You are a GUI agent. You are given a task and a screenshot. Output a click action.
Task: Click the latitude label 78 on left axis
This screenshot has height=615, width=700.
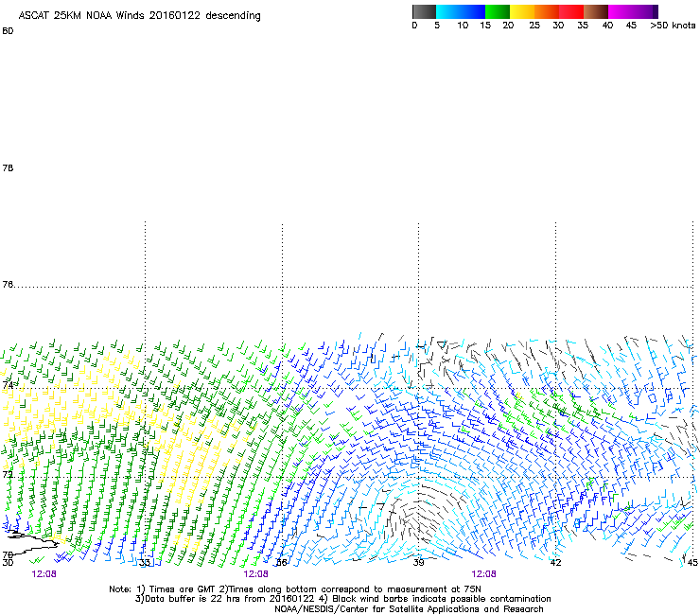point(8,167)
